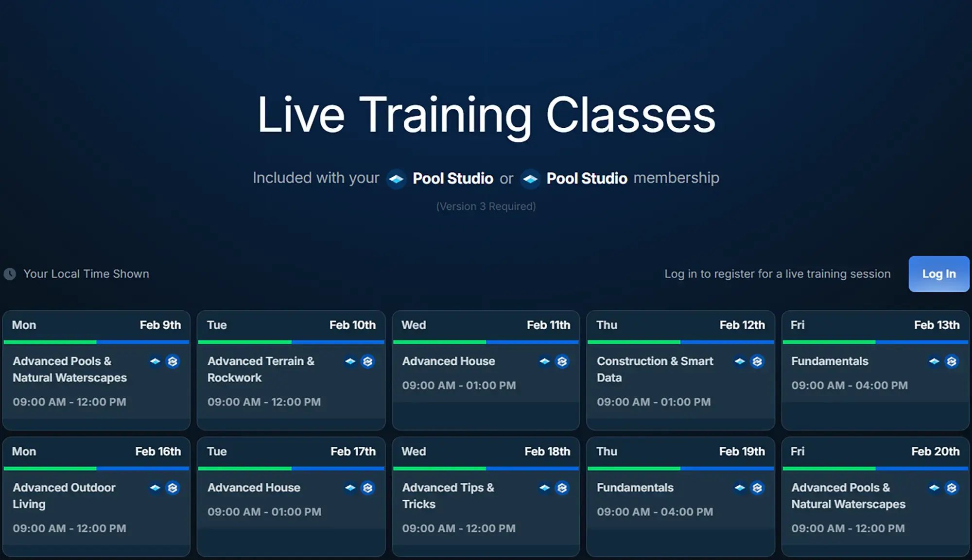Click Pool Studio diamond icon on Feb 18th card
This screenshot has height=560, width=972.
[x=544, y=488]
